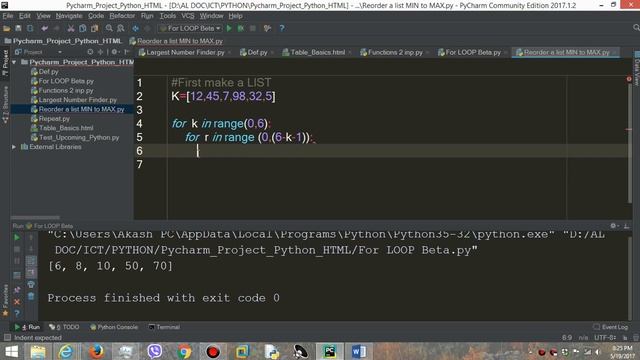640x360 pixels.
Task: Click the Debug bug toolbar icon
Action: [241, 28]
